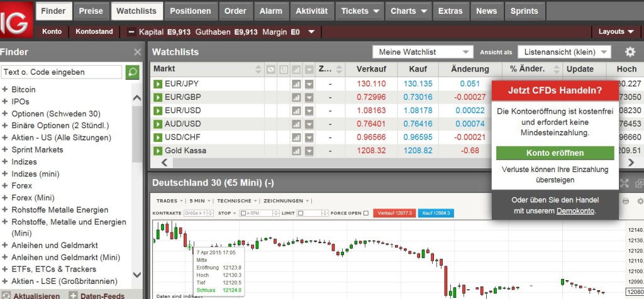Image resolution: width=644 pixels, height=299 pixels.
Task: Click the green Konto eröffnen button
Action: (x=555, y=153)
